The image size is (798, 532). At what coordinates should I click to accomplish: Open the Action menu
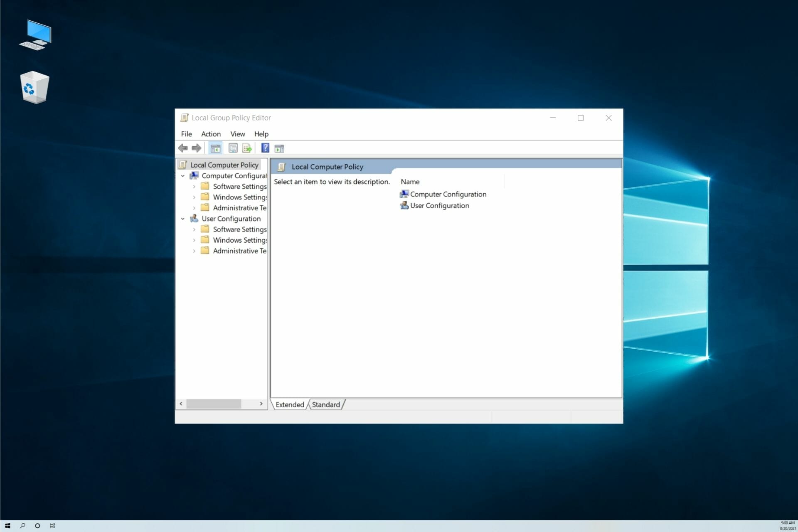tap(211, 134)
